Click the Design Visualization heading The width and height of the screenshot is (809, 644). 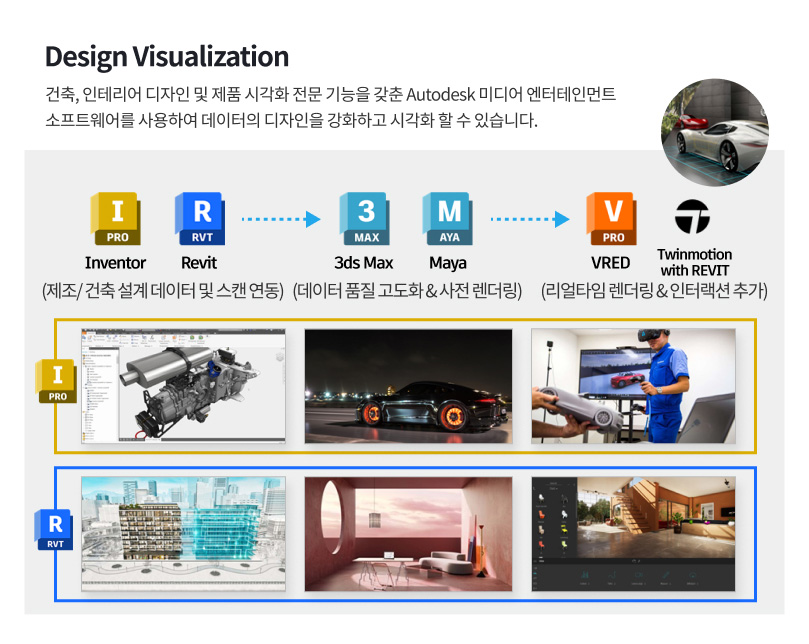point(167,57)
